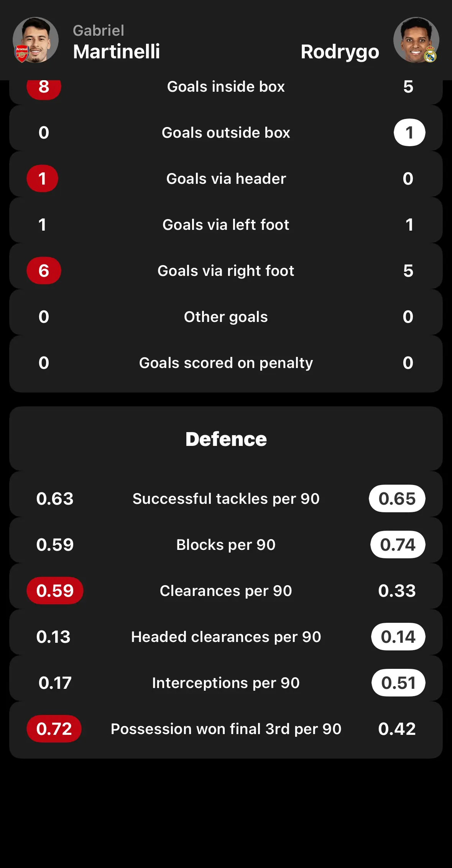Tap the white 1 Goals outside box badge

pyautogui.click(x=409, y=133)
